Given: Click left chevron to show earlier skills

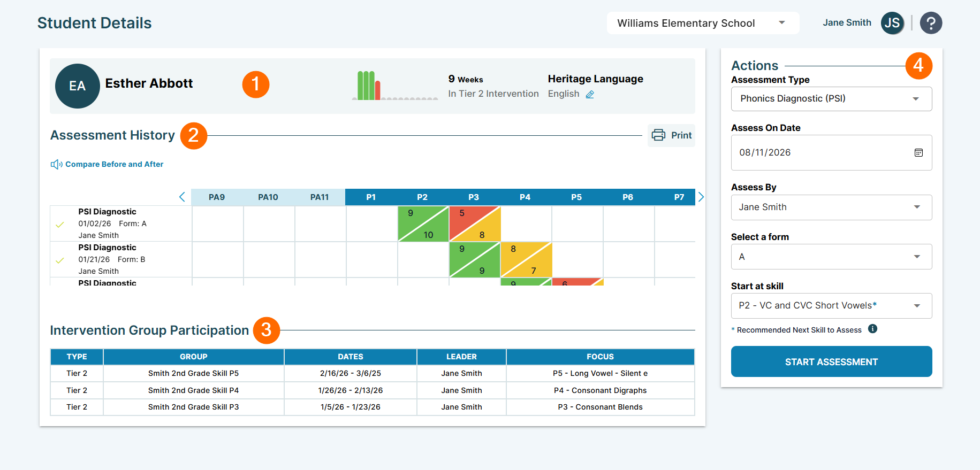Looking at the screenshot, I should point(182,197).
